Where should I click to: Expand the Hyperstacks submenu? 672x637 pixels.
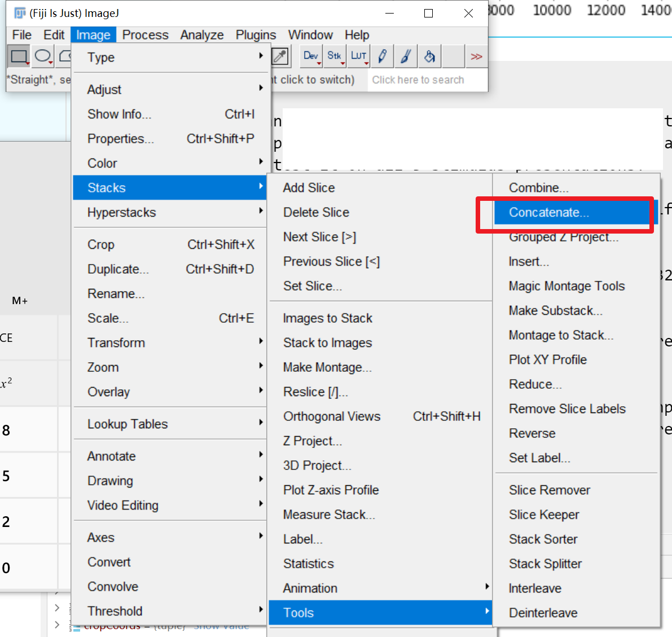(x=170, y=212)
